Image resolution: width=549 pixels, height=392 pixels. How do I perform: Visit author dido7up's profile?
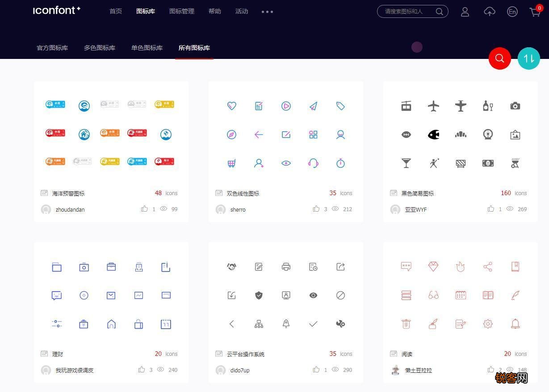tap(240, 370)
